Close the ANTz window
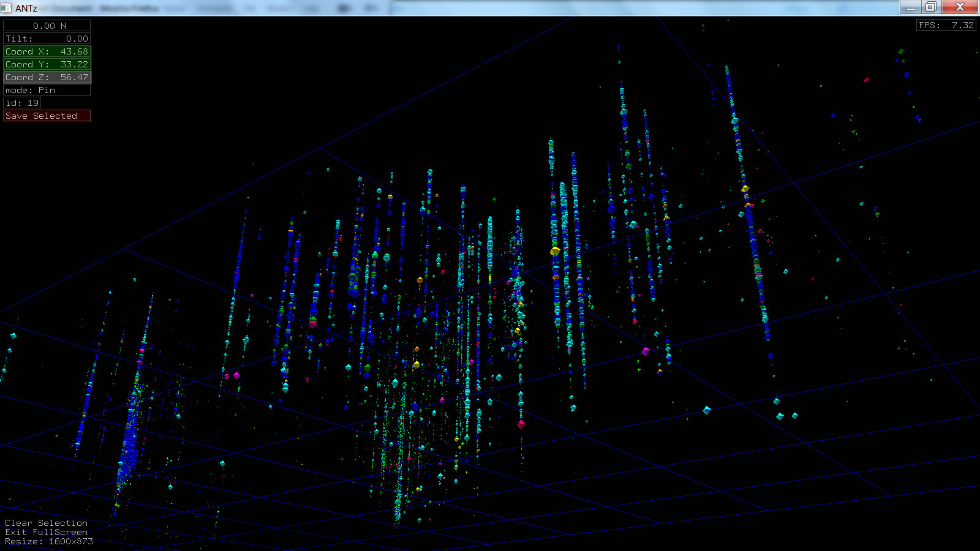The width and height of the screenshot is (980, 551). coord(960,7)
